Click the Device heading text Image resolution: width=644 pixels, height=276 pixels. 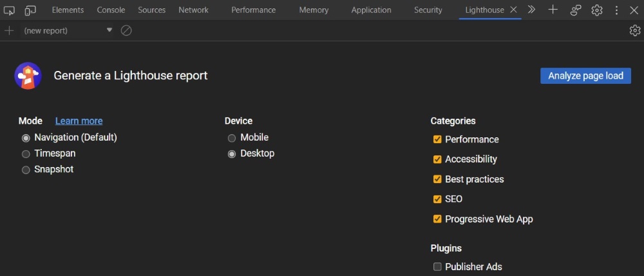tap(239, 121)
